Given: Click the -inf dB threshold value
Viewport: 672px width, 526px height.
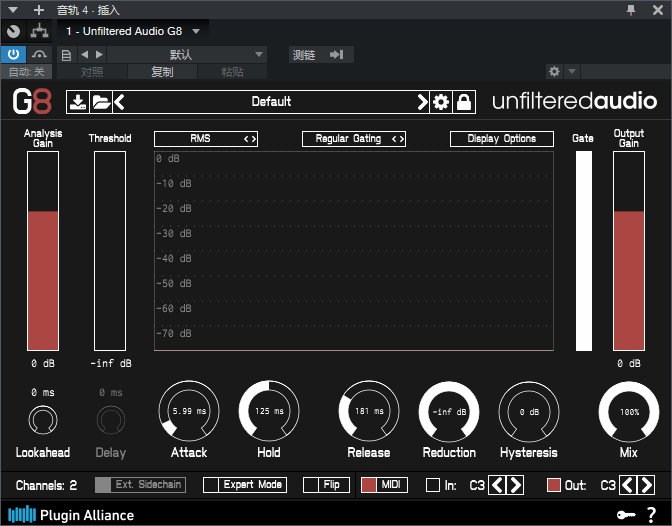Looking at the screenshot, I should pos(111,364).
